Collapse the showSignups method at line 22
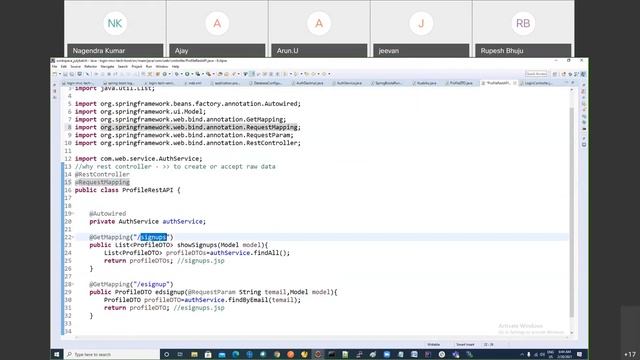640x360 pixels. (73, 237)
